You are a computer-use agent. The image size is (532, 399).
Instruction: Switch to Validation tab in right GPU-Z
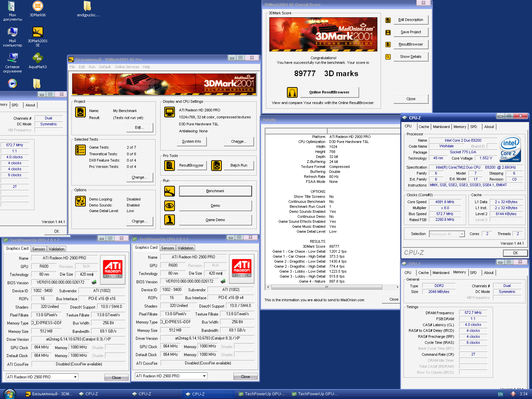point(186,248)
